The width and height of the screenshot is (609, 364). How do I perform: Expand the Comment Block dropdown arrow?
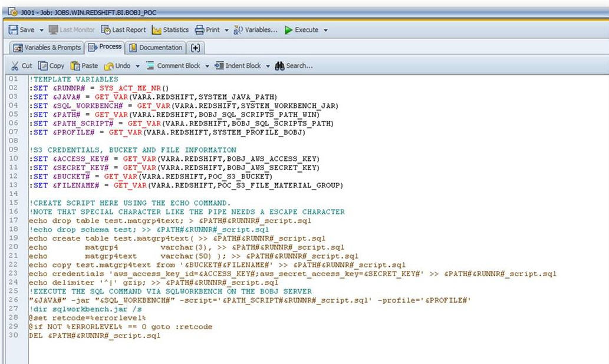(207, 67)
